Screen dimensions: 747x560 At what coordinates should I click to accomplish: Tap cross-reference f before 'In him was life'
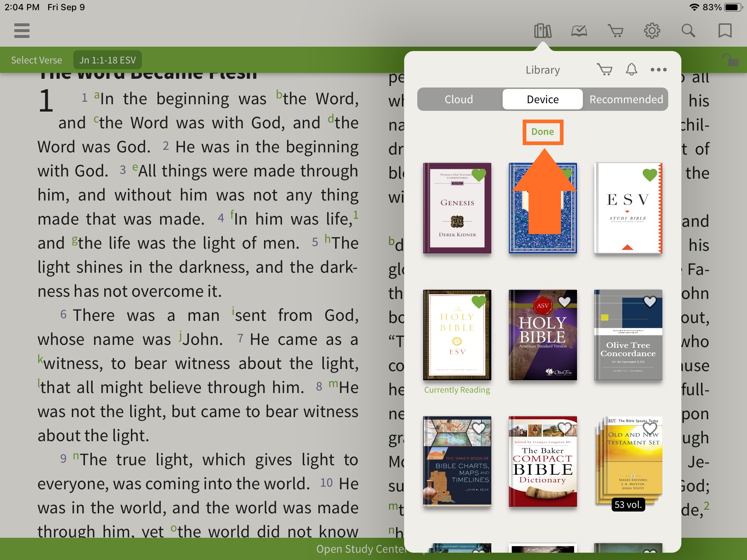pos(232,214)
